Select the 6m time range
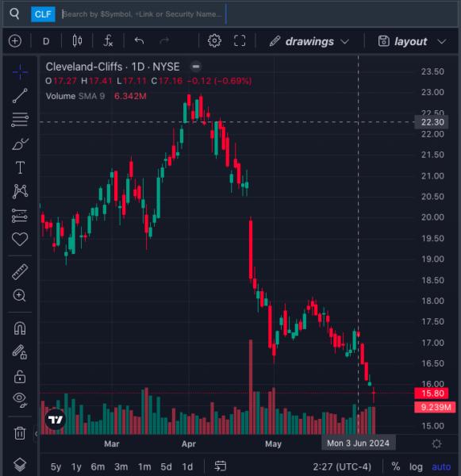This screenshot has height=476, width=461. pos(98,466)
